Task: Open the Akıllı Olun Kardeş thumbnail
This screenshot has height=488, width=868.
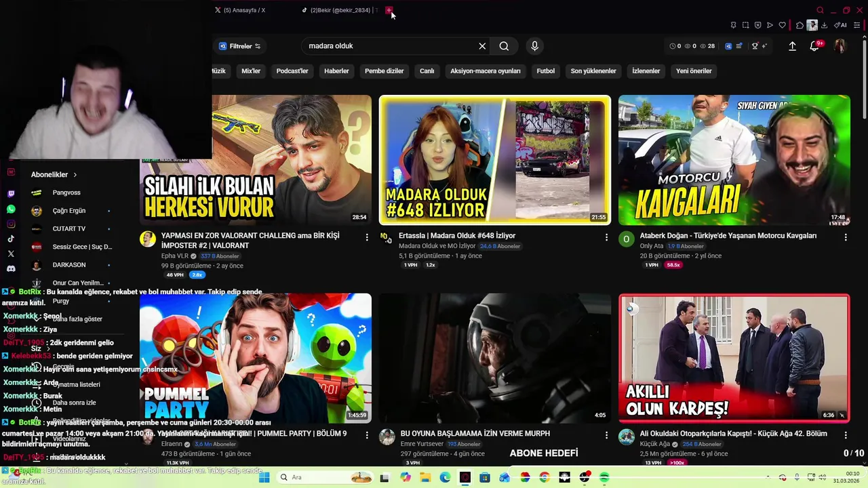Action: [734, 358]
